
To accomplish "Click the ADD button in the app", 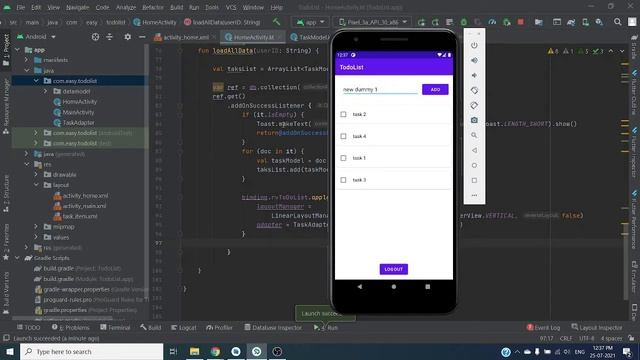I will point(435,89).
